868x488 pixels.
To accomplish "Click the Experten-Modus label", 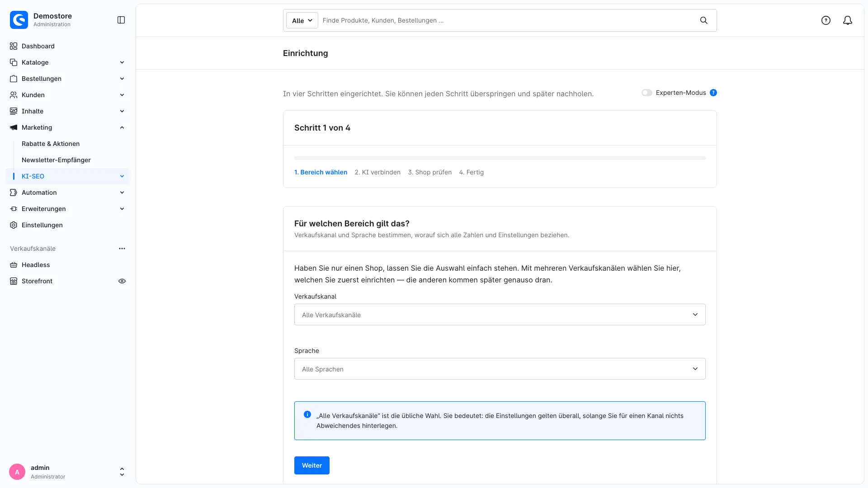I will [681, 93].
